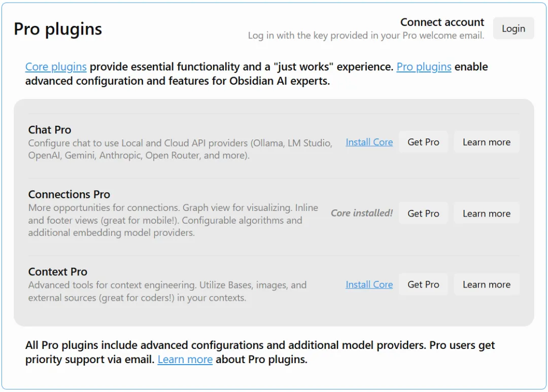
Task: Learn more about Connections Pro
Action: click(x=486, y=213)
